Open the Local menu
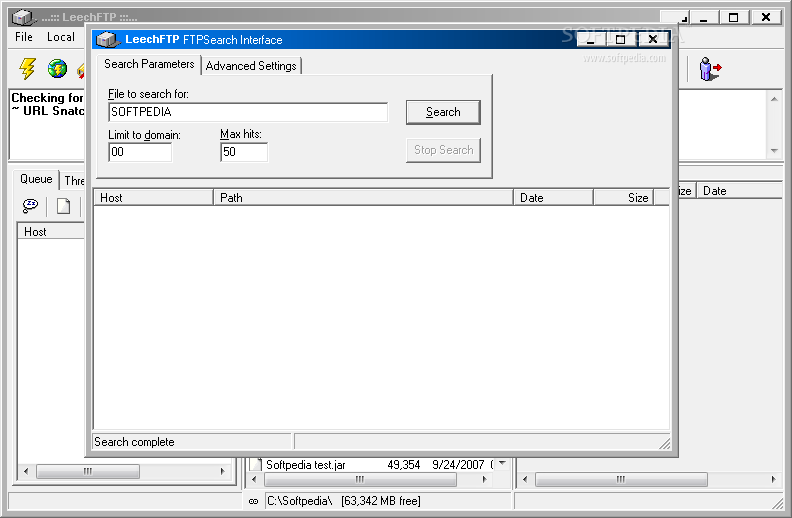 tap(61, 37)
